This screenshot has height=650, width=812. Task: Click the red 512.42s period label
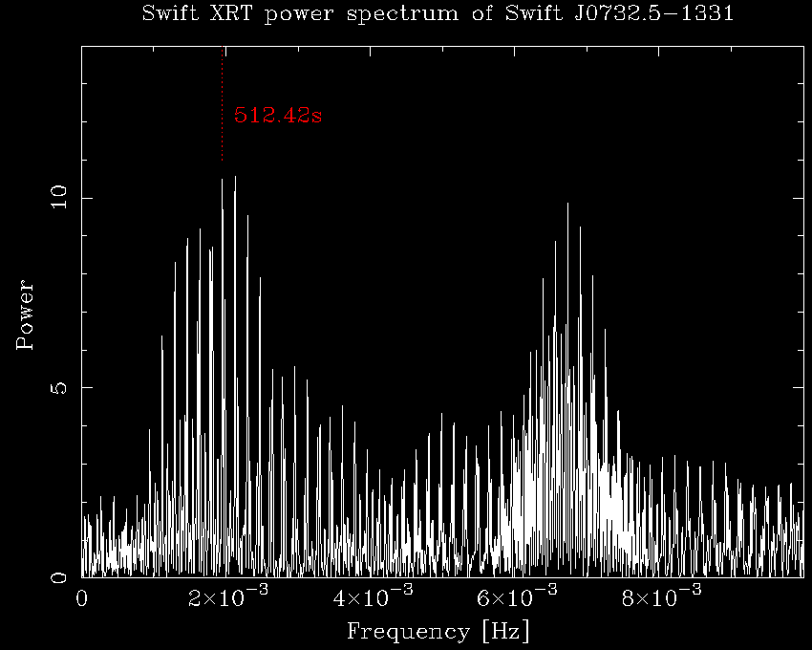(x=278, y=116)
